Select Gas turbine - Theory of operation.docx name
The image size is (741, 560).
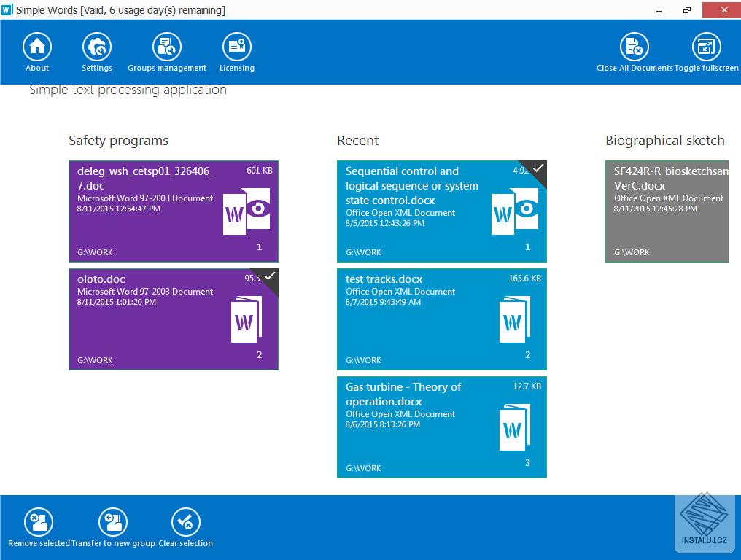(x=403, y=394)
